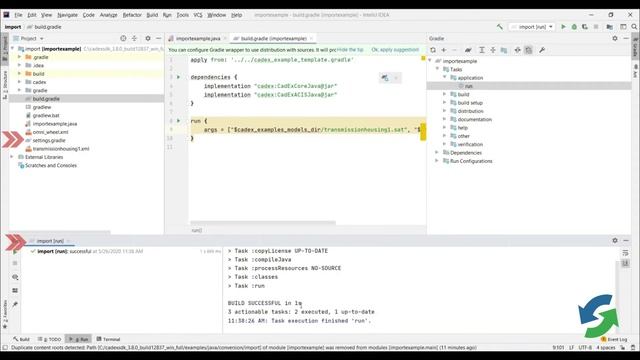Run the import [run] configuration (green play)

point(563,27)
